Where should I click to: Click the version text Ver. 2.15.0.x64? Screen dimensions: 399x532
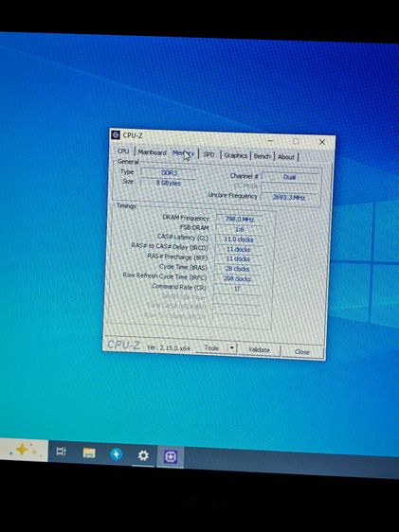pos(169,347)
